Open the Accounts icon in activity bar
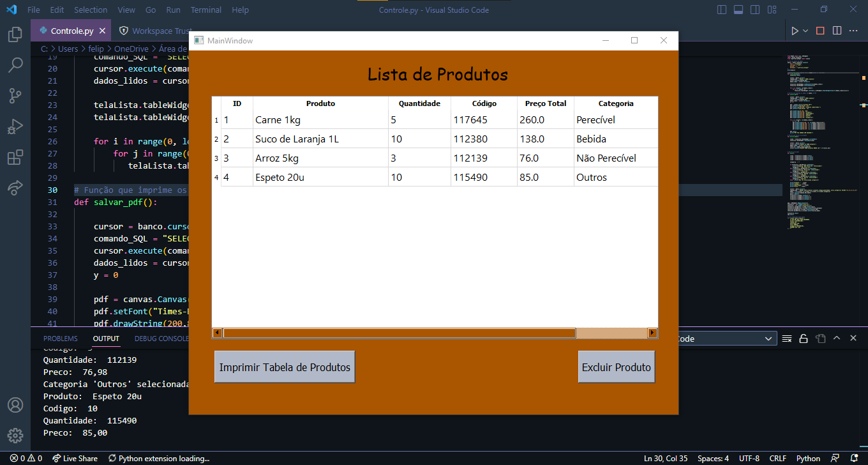 (x=15, y=405)
